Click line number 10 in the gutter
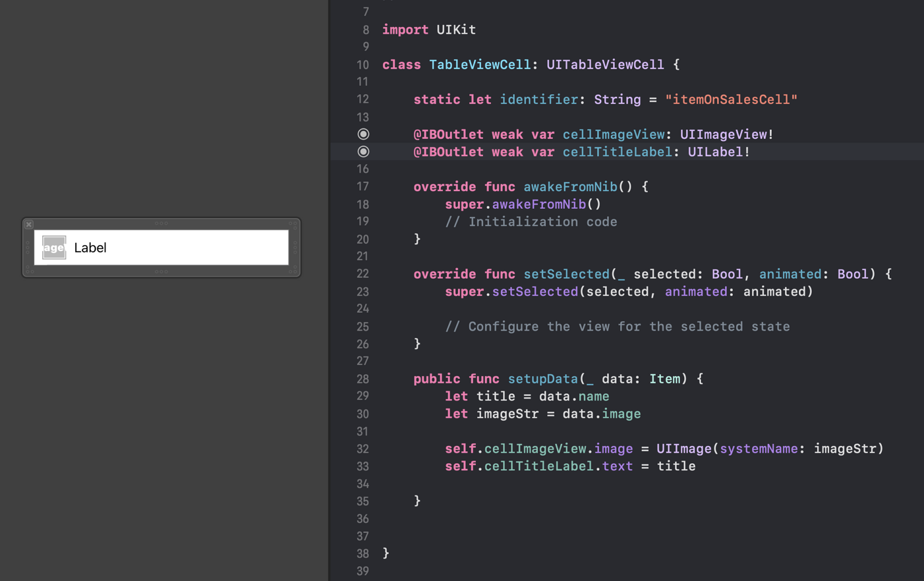Viewport: 924px width, 581px height. point(362,65)
